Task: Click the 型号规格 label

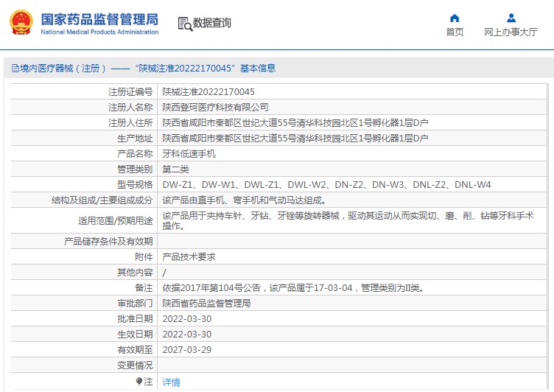Action: pyautogui.click(x=135, y=185)
